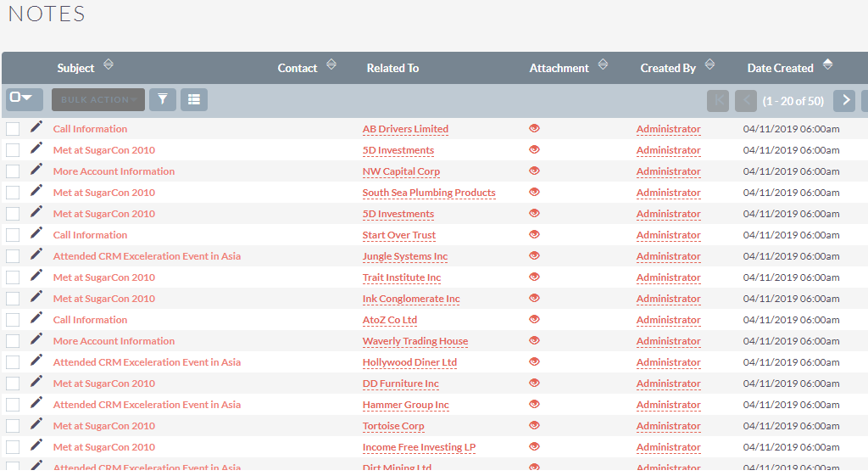
Task: Click pencil icon for NW Capital Corp row
Action: 36,170
